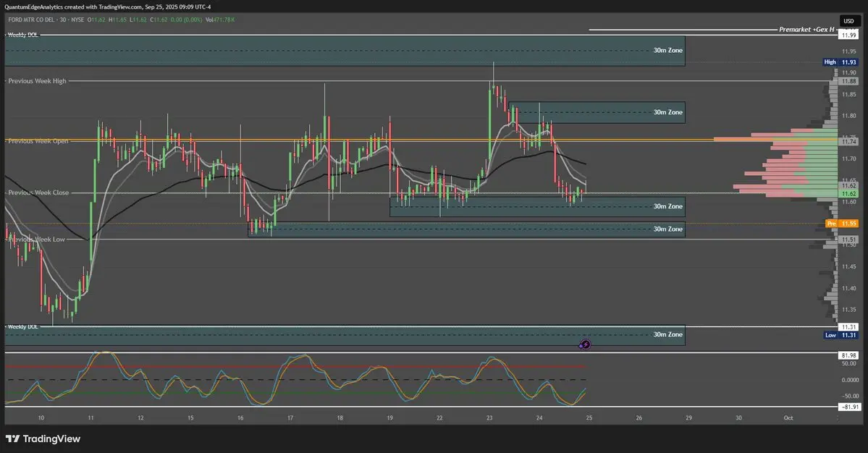Click date 19 on the time axis
The width and height of the screenshot is (868, 453).
pos(389,418)
